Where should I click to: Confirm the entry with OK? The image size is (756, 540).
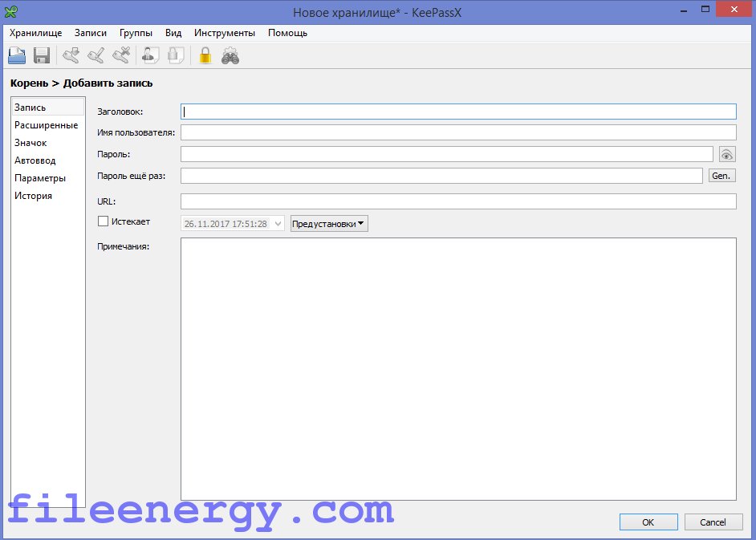648,522
